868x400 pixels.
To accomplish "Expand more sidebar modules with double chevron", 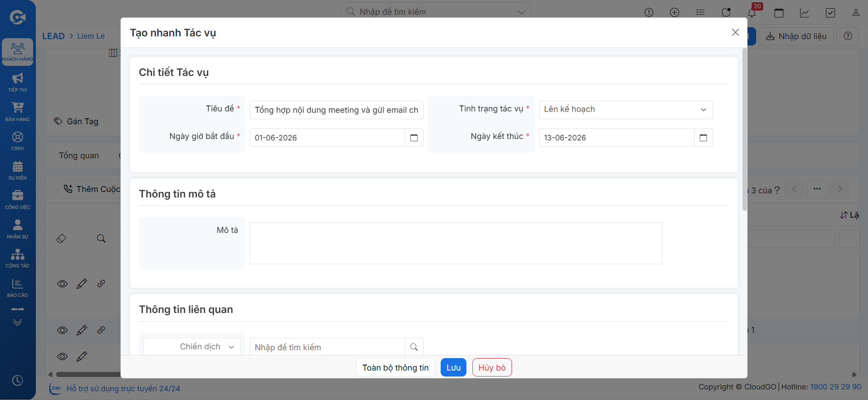I will tap(17, 322).
